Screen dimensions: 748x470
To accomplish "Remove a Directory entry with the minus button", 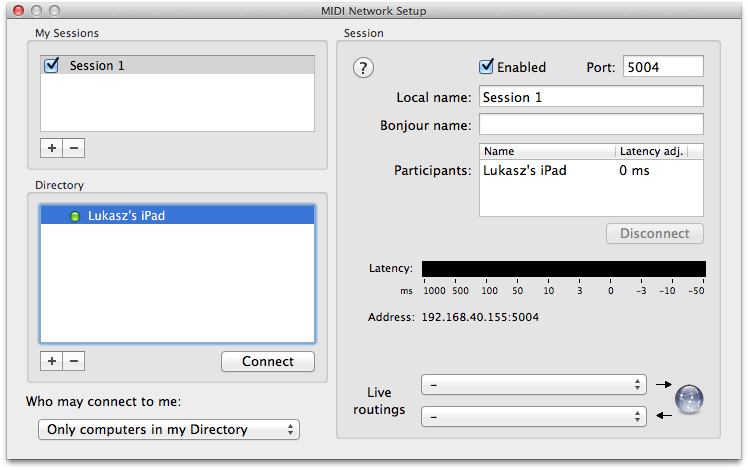I will tap(74, 361).
